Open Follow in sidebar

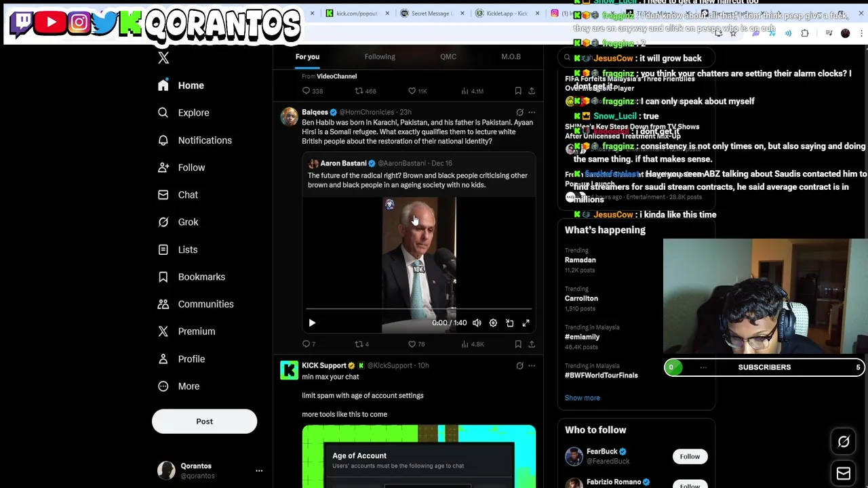tap(181, 167)
